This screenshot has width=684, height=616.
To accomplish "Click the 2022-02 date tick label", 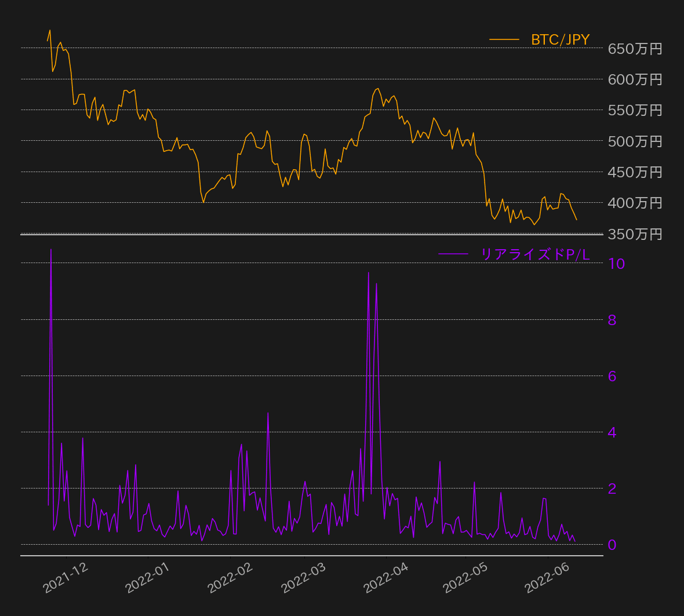I will [230, 577].
